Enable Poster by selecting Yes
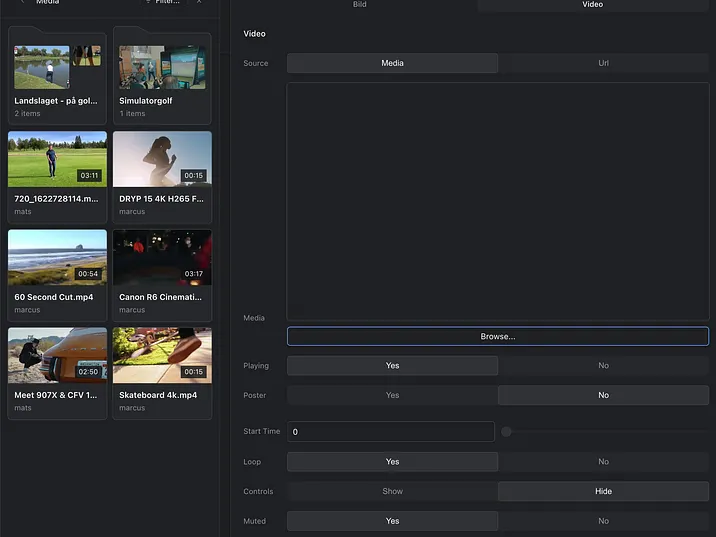Image resolution: width=716 pixels, height=537 pixels. click(x=392, y=395)
